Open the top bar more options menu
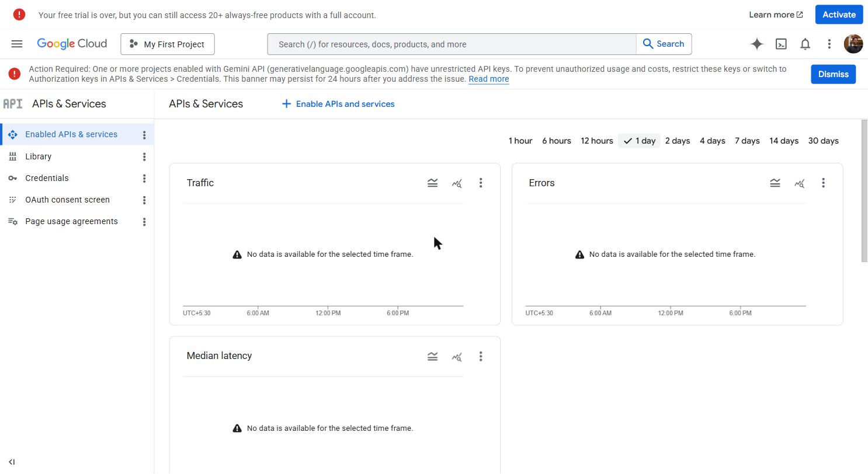 click(x=829, y=44)
